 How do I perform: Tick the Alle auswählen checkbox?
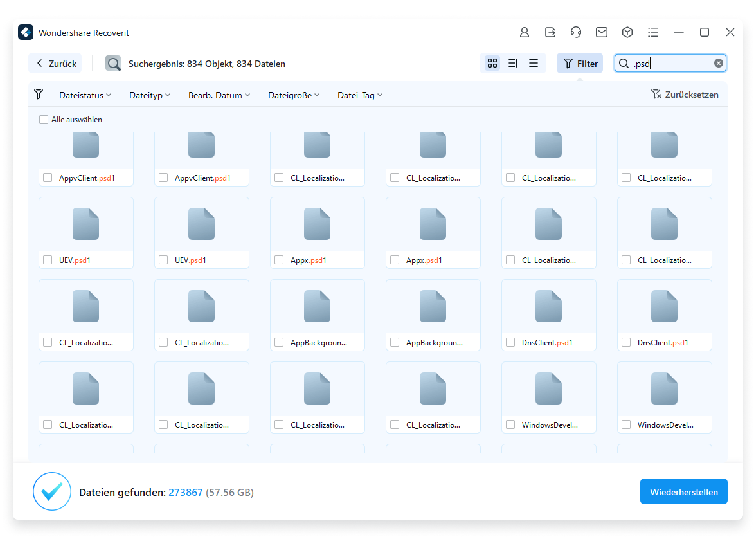tap(44, 120)
